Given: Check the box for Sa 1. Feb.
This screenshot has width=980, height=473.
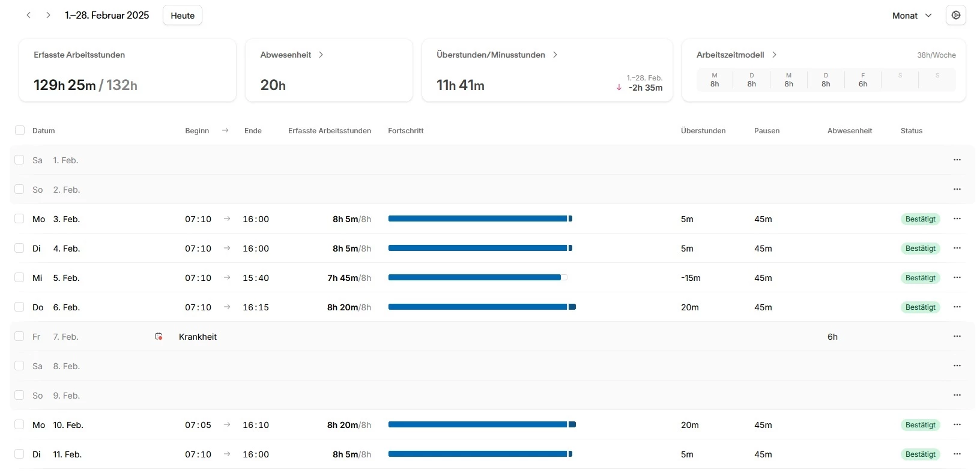Looking at the screenshot, I should (19, 160).
